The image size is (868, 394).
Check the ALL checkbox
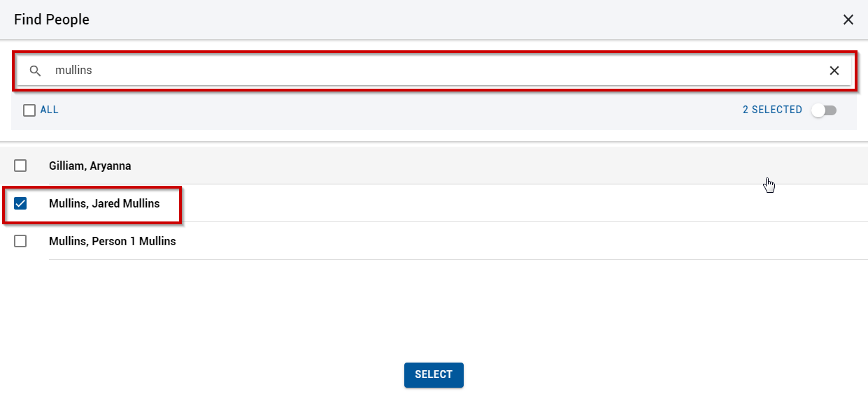pyautogui.click(x=29, y=110)
